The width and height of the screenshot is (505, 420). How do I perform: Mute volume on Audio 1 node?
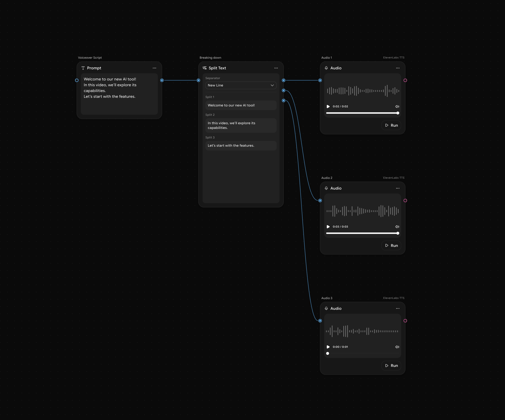397,106
